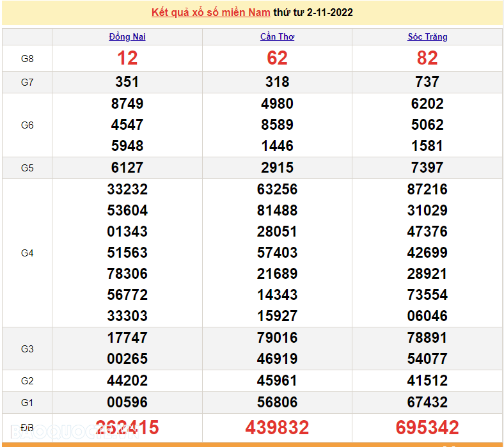Screen dimensions: 504x447
Task: Select Cần Thơ G2 number 45961
Action: click(277, 380)
